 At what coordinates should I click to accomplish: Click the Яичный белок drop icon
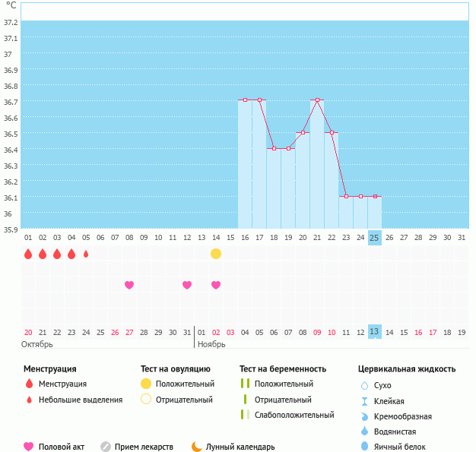pyautogui.click(x=364, y=447)
